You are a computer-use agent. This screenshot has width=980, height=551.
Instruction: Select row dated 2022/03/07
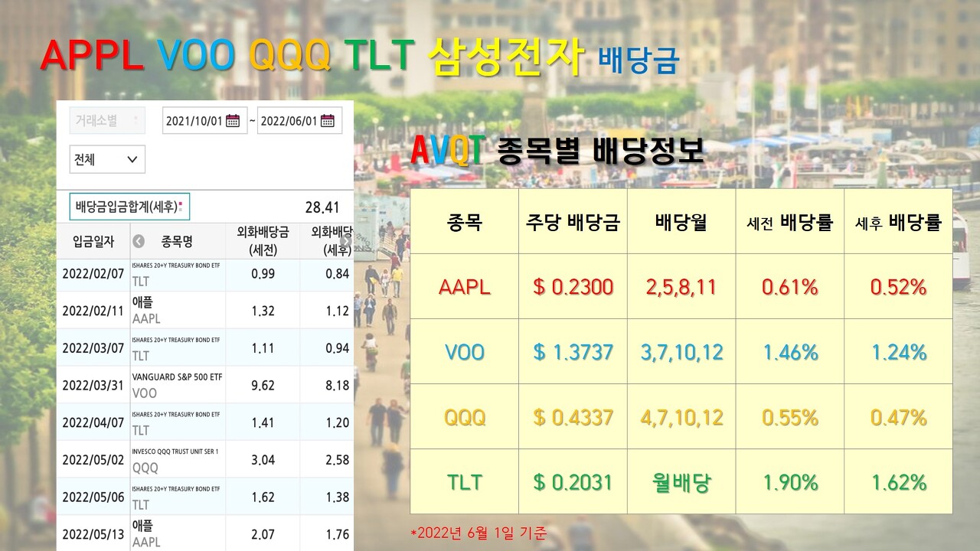(205, 348)
